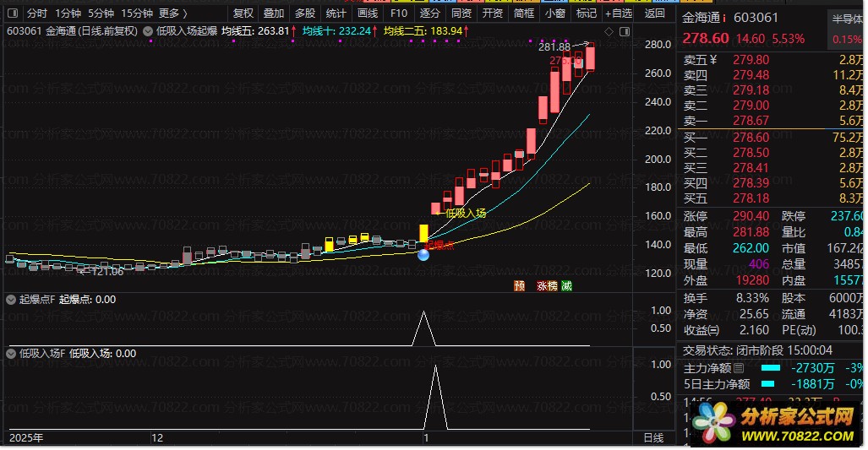Image resolution: width=868 pixels, height=450 pixels.
Task: Expand the 低吸入场F indicator menu
Action: (10, 353)
